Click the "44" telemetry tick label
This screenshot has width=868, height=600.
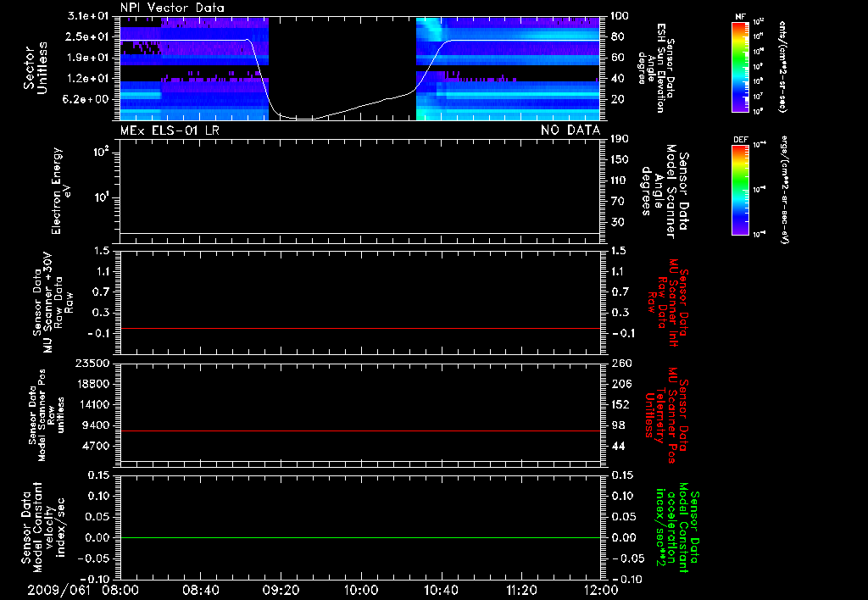pos(617,446)
